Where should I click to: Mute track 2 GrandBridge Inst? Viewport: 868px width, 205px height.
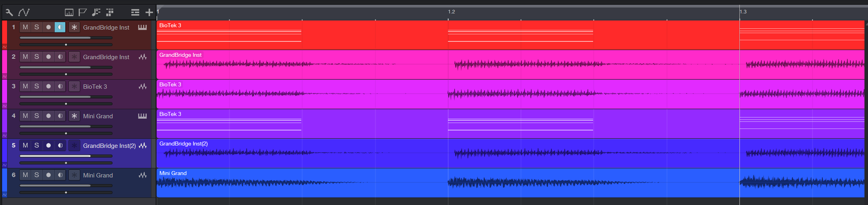point(25,57)
